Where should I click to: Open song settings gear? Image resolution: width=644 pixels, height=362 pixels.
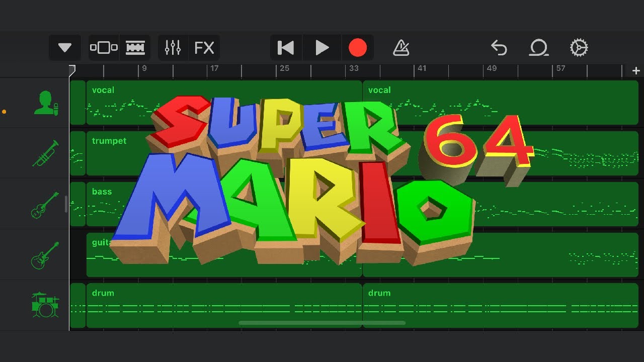click(579, 48)
